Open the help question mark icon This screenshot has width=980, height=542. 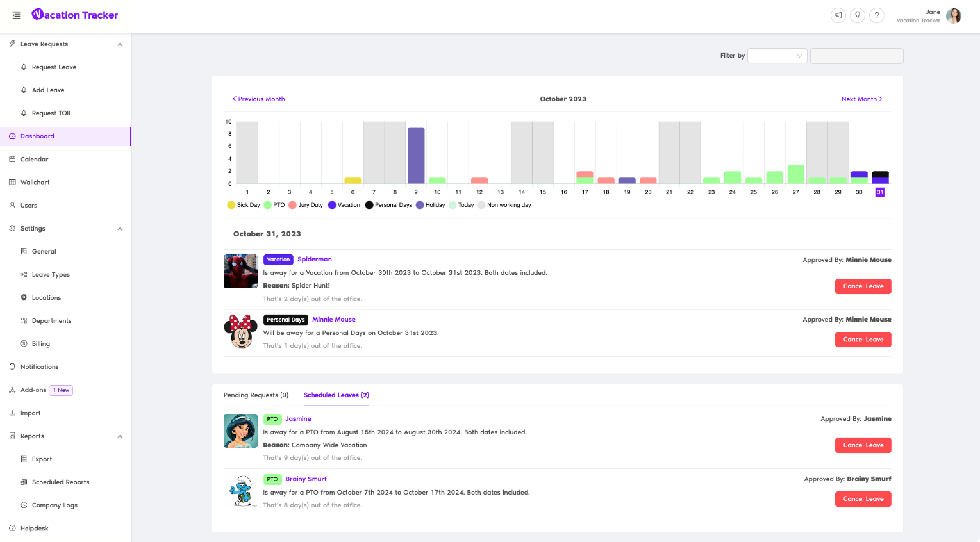877,15
